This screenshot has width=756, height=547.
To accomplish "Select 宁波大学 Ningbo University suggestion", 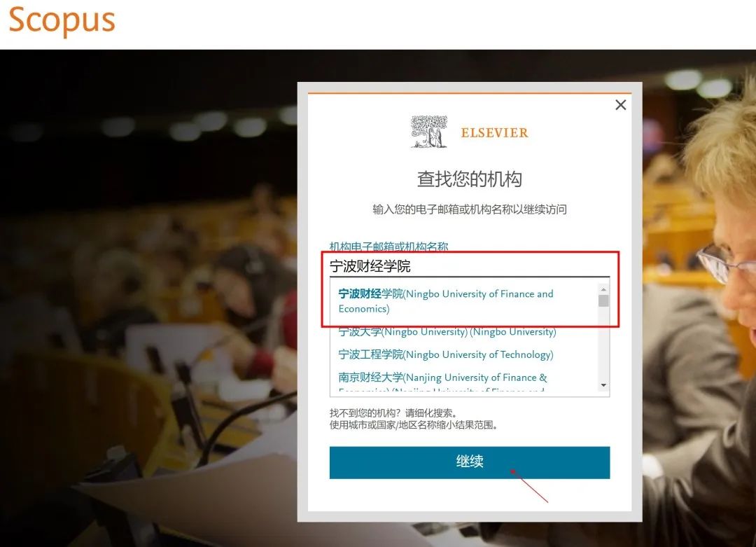I will click(x=447, y=332).
